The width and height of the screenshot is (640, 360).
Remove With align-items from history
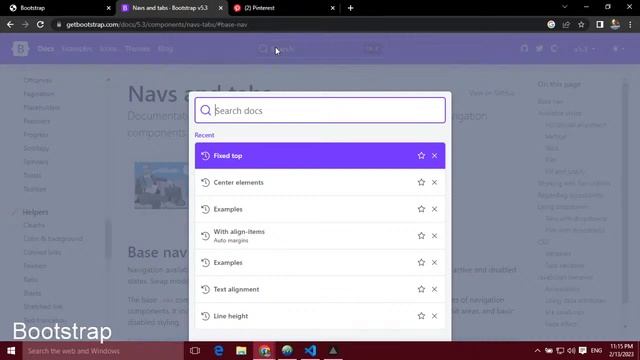click(434, 236)
